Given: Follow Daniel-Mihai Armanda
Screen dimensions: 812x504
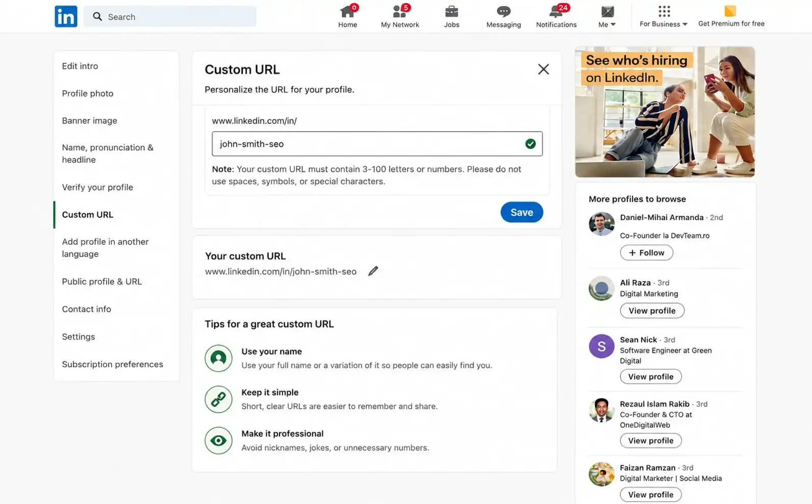Looking at the screenshot, I should coord(646,253).
